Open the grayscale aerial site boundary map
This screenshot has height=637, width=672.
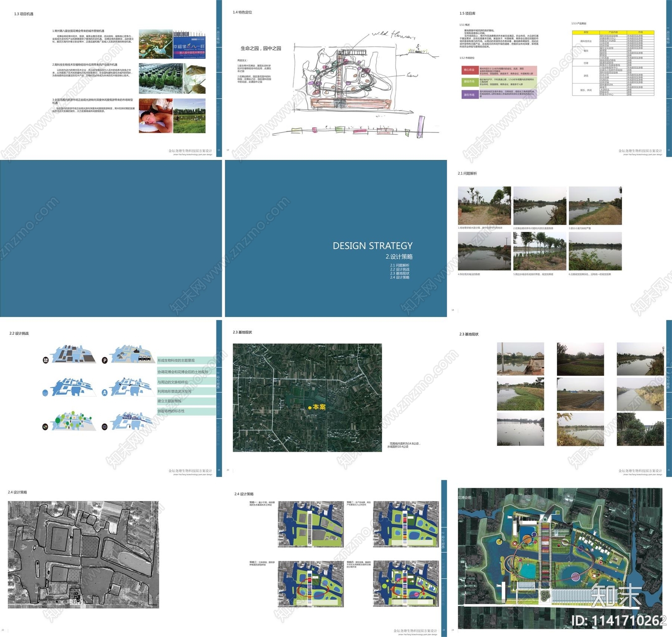[x=84, y=554]
